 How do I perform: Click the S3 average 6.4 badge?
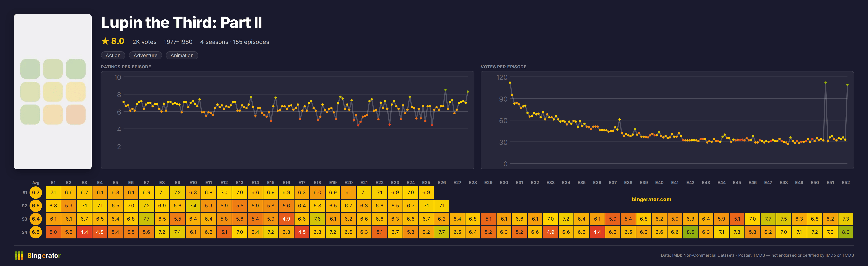point(36,219)
